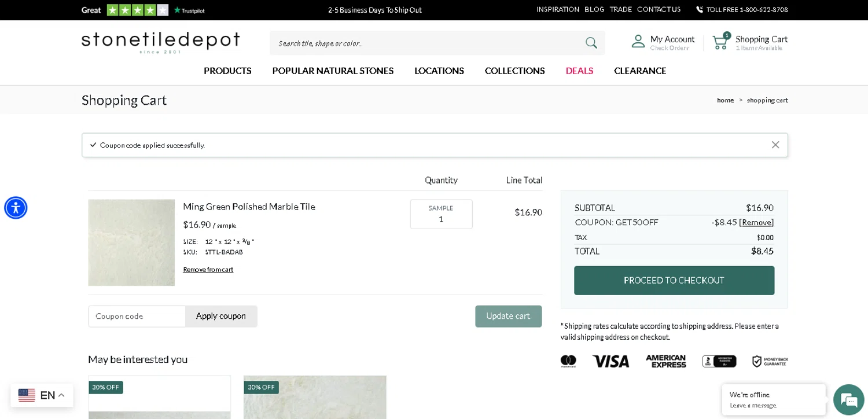
Task: Expand the EN language selector
Action: 42,395
